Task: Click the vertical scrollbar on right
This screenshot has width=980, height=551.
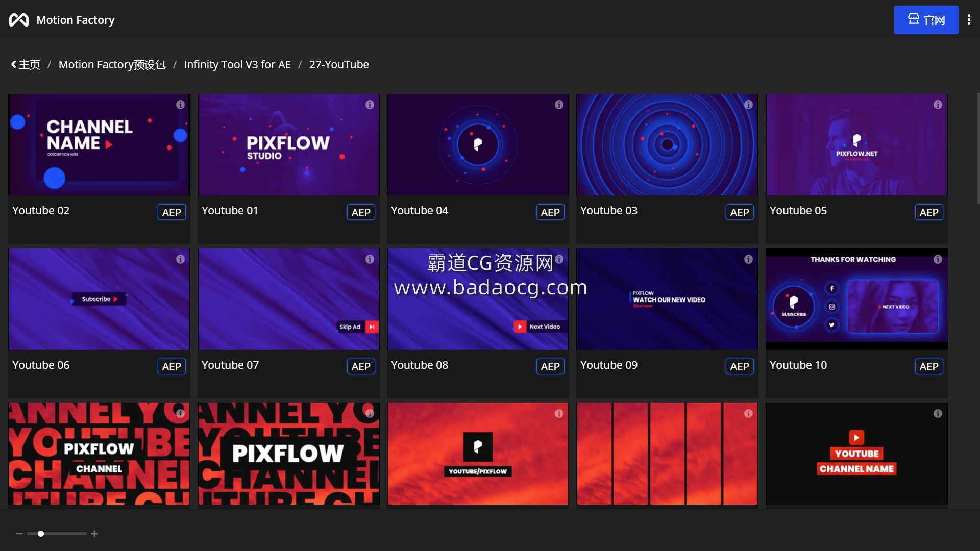Action: (978, 148)
